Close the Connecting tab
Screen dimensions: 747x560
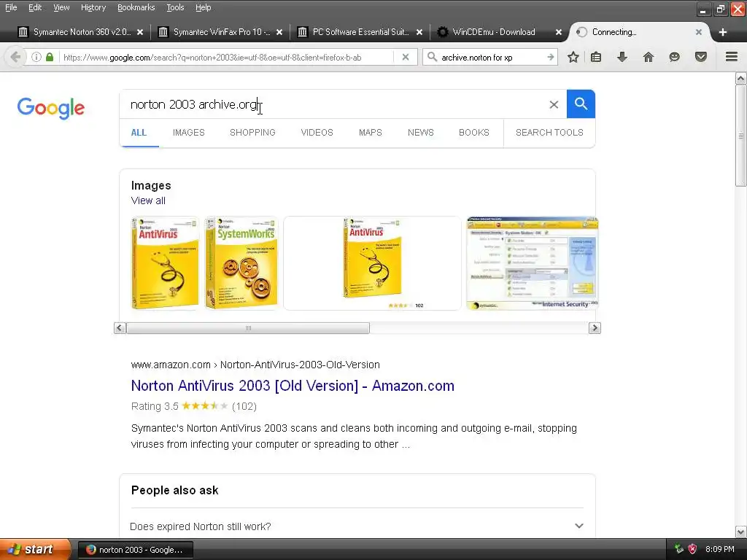[x=698, y=32]
